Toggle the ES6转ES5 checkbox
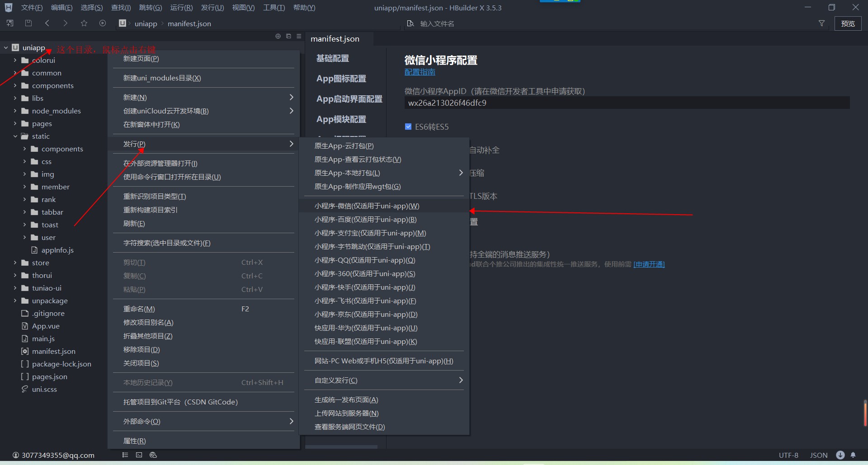The image size is (868, 465). (408, 127)
